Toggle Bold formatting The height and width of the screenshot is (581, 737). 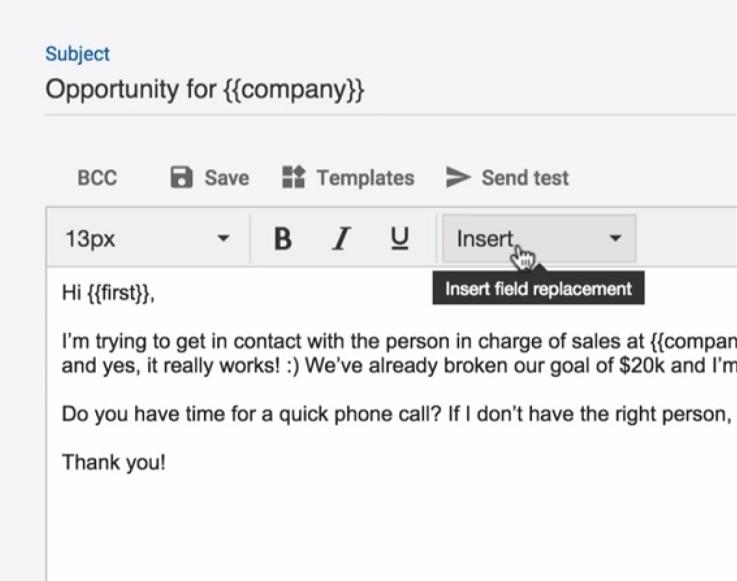(282, 238)
